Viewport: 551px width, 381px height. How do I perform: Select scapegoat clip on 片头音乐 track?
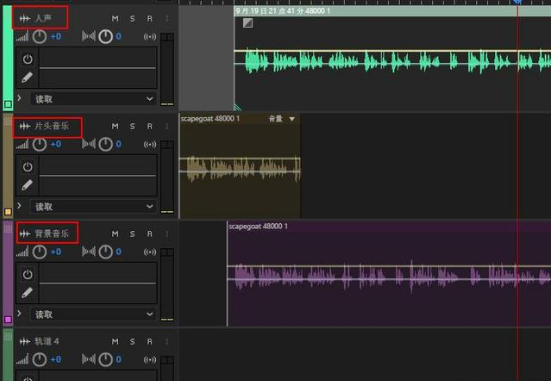[240, 166]
